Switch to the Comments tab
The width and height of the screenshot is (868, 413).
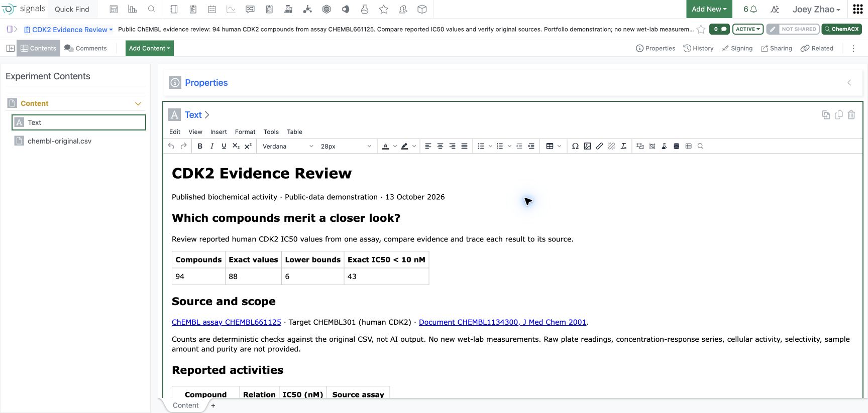(86, 48)
